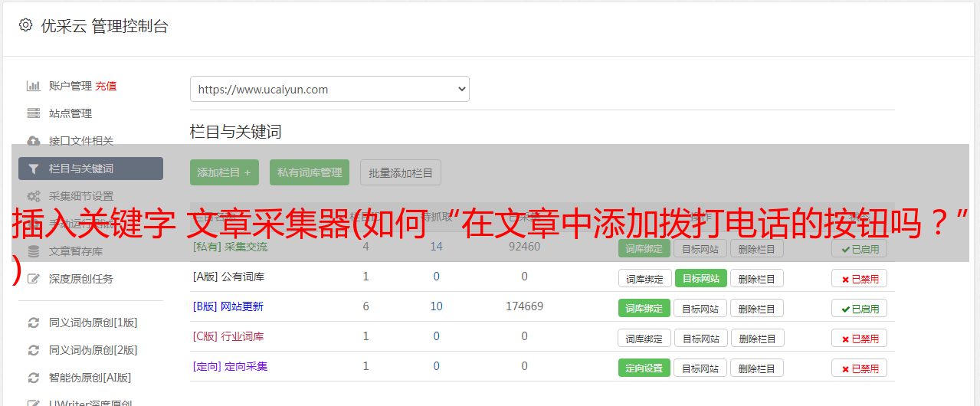Click the refresh icon for 智能伪原创[AI版]
The width and height of the screenshot is (980, 406).
(x=33, y=378)
